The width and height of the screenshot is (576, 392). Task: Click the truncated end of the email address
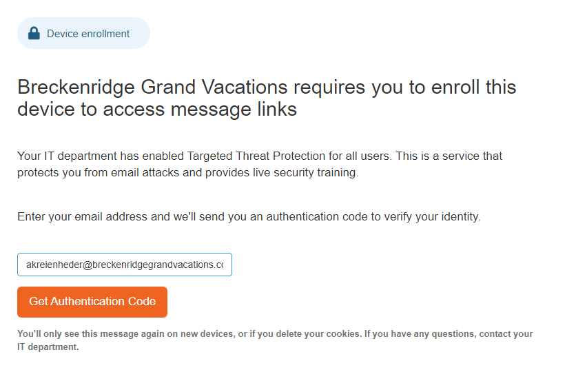pos(220,265)
